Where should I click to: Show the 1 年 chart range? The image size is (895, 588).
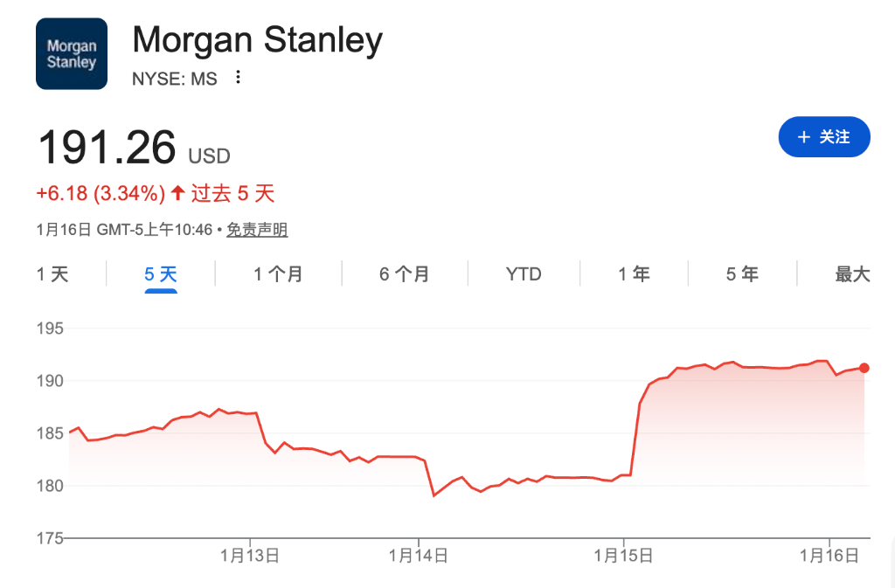[634, 274]
